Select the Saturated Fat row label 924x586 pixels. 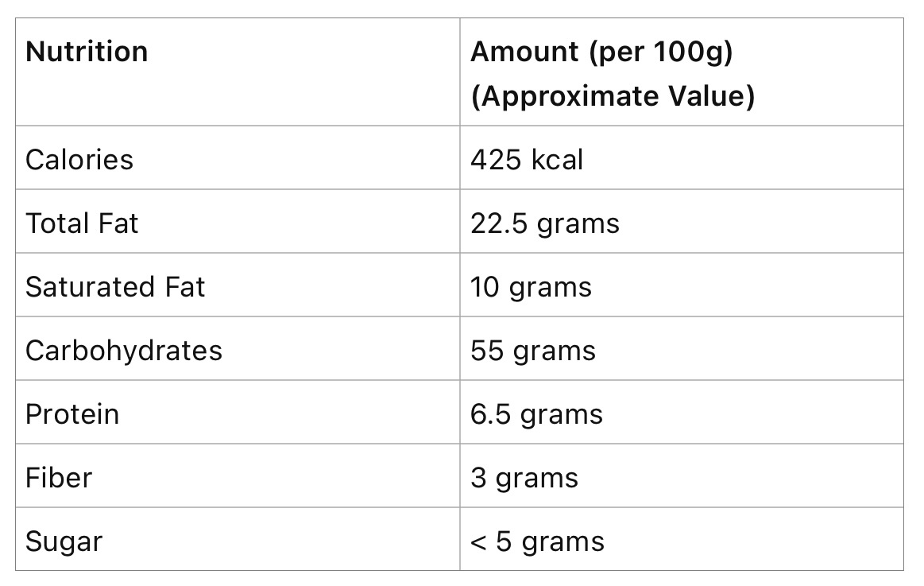tap(115, 286)
